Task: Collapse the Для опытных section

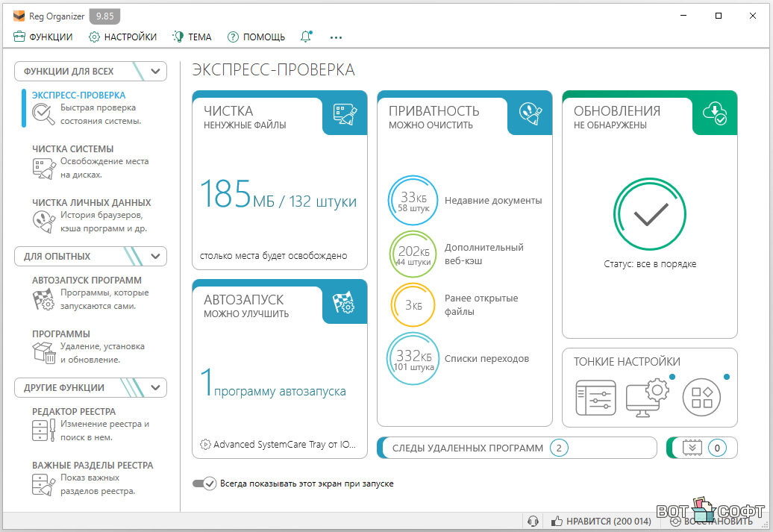Action: point(155,257)
